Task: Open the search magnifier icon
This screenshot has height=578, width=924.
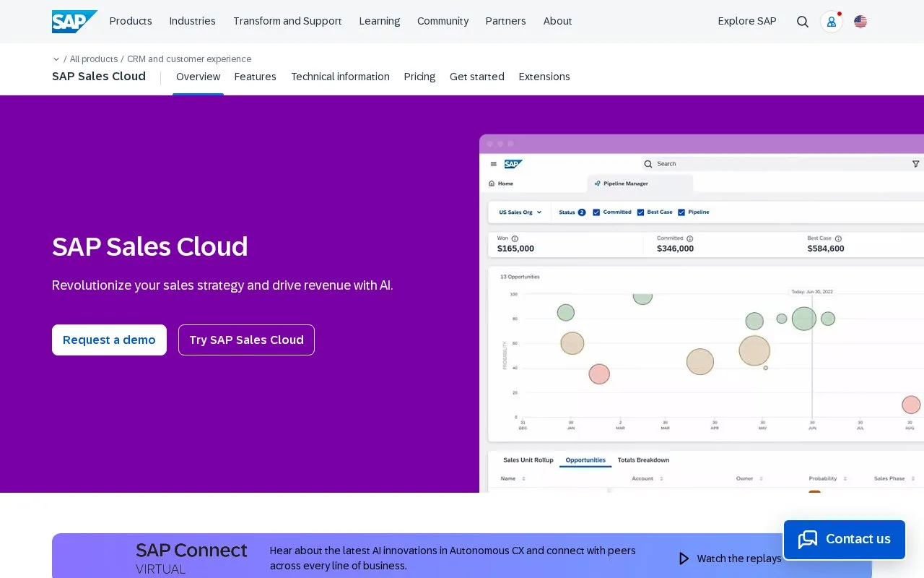Action: click(x=803, y=22)
